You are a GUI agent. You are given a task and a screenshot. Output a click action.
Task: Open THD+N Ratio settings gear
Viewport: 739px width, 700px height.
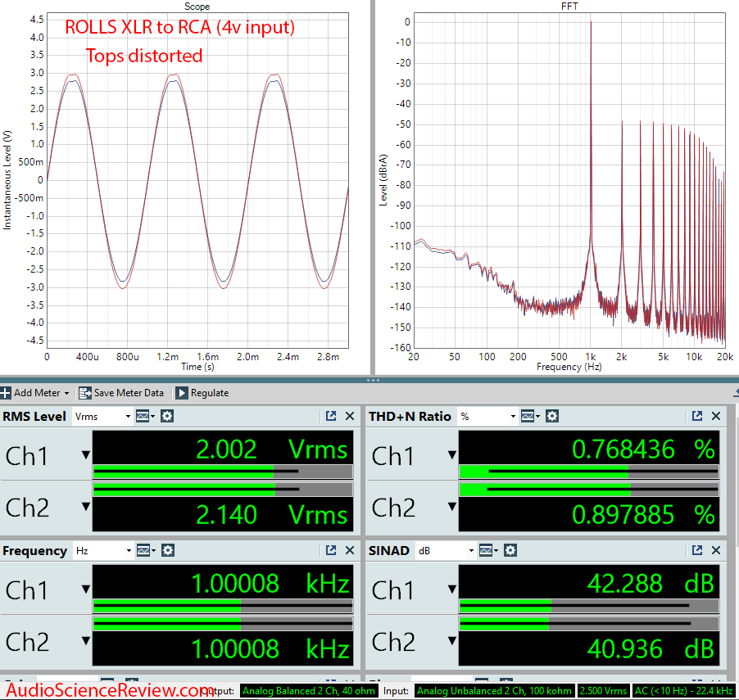[x=552, y=417]
